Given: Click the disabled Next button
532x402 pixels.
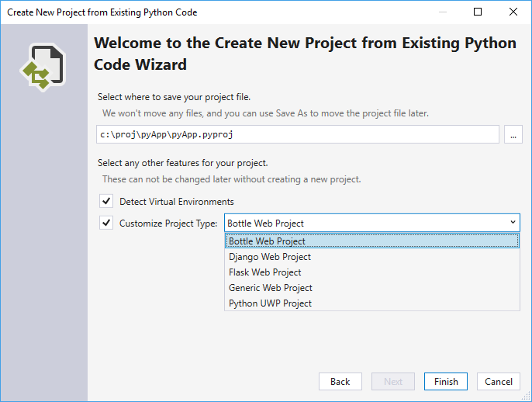Looking at the screenshot, I should pos(393,382).
